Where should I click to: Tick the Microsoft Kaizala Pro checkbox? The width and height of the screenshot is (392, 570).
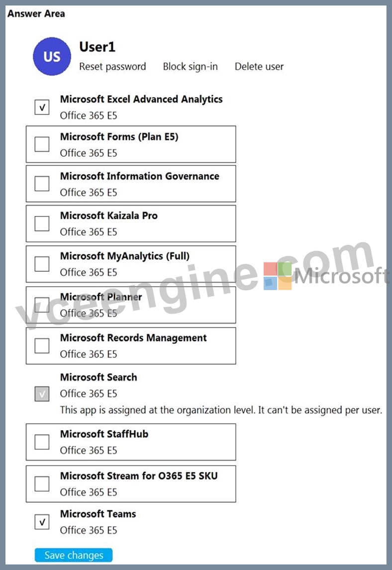point(42,224)
